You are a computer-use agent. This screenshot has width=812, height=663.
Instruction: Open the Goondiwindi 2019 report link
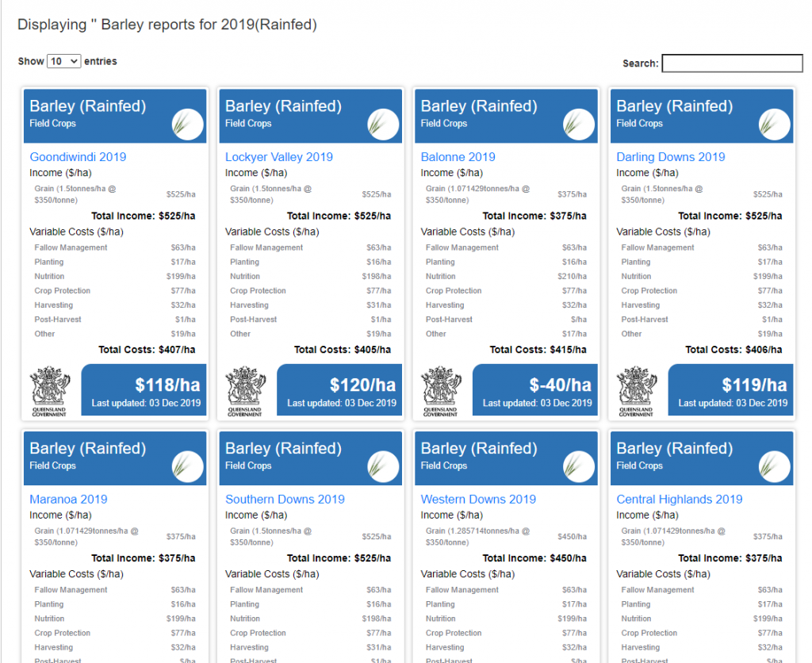pos(78,157)
